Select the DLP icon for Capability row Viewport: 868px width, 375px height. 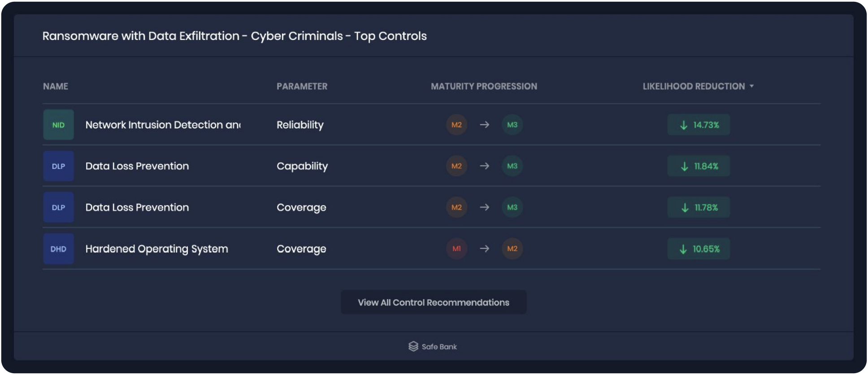click(x=58, y=166)
